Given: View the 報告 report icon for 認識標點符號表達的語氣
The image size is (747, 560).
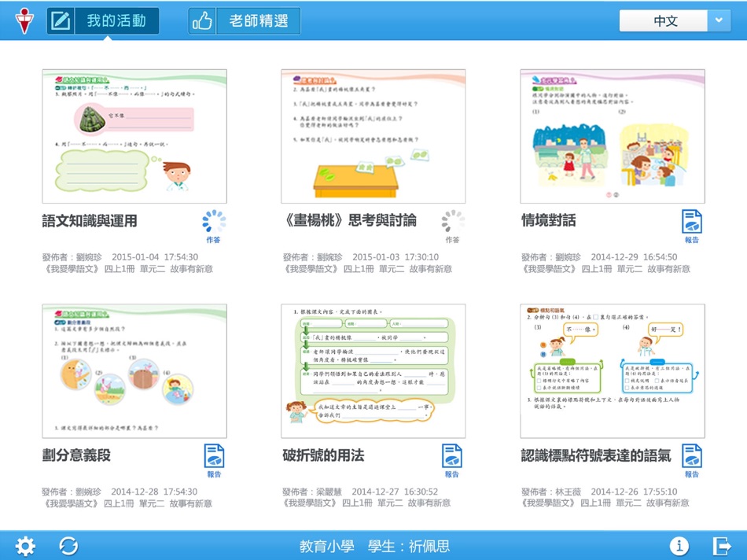Looking at the screenshot, I should (x=692, y=461).
